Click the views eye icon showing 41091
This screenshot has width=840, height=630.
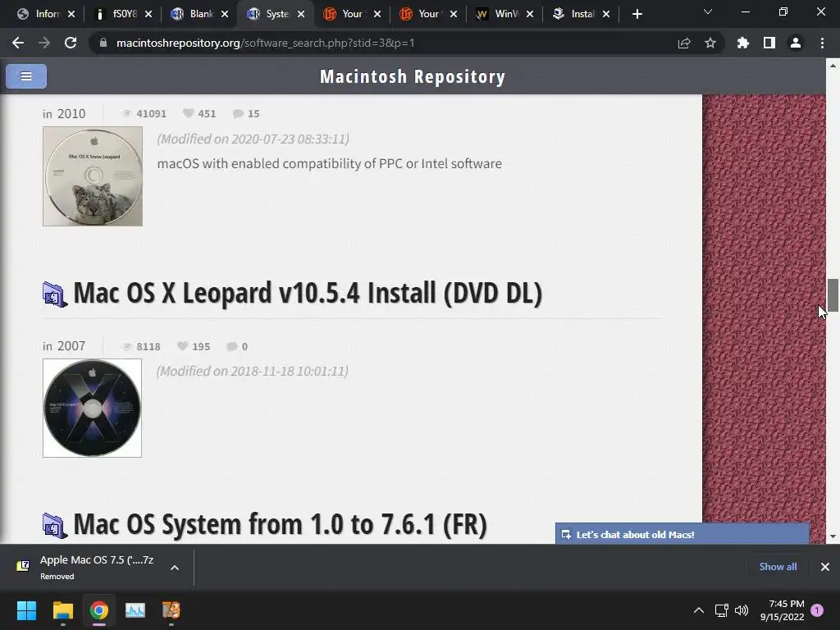[x=126, y=113]
